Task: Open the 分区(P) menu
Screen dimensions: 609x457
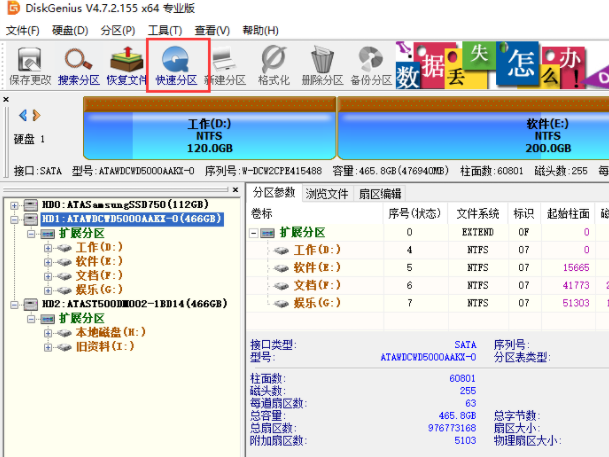Action: point(119,31)
